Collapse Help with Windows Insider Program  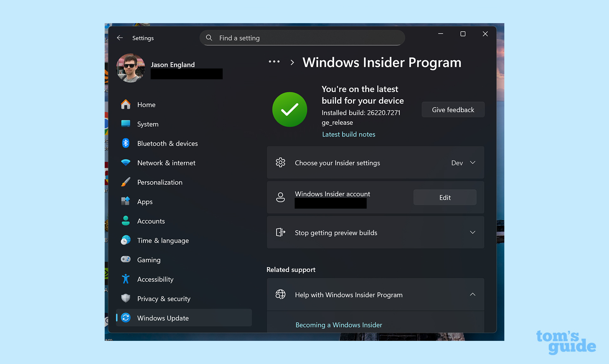click(473, 295)
